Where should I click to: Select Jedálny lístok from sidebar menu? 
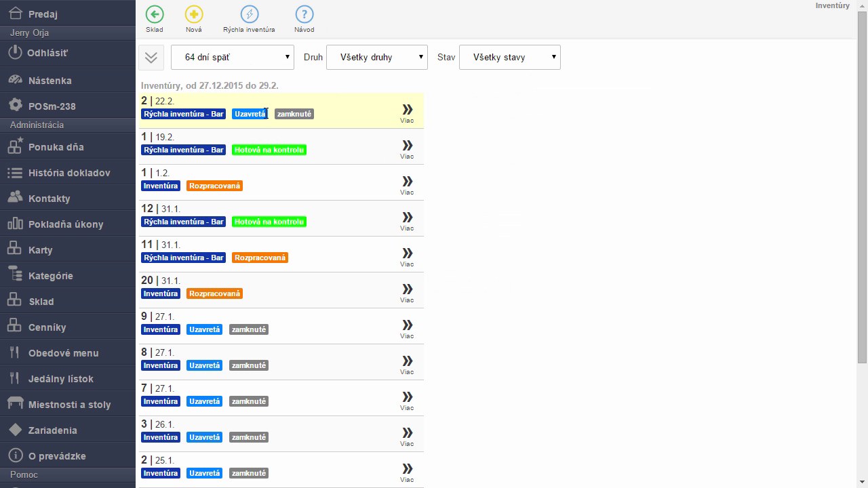click(68, 379)
